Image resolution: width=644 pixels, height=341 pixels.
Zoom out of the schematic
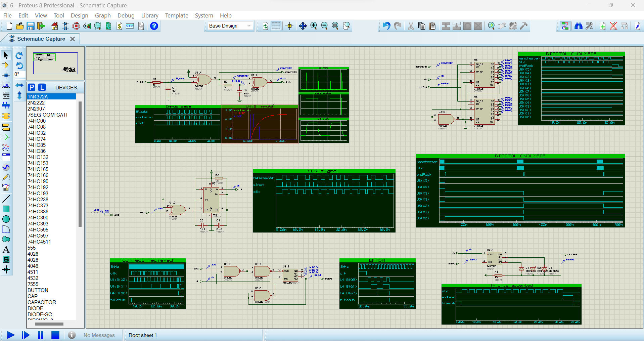324,26
